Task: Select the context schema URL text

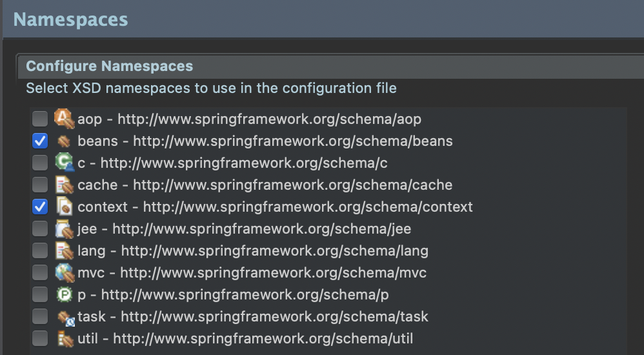Action: (308, 207)
